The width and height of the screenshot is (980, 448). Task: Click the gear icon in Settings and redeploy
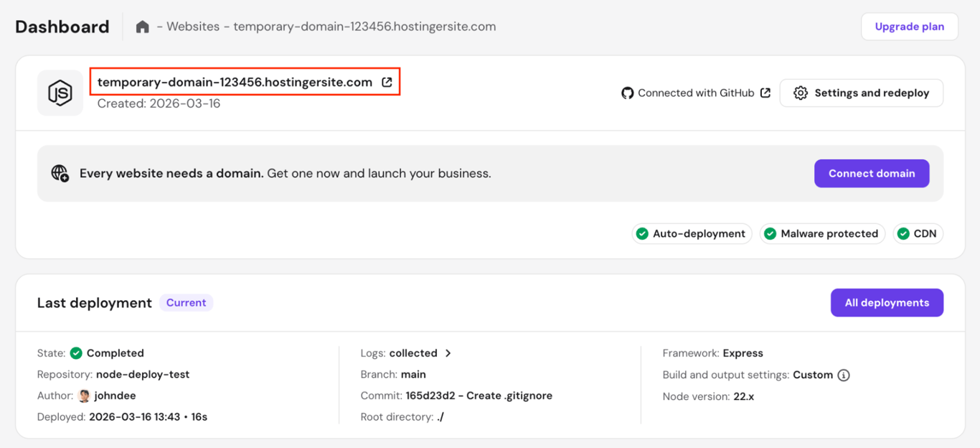pos(801,93)
